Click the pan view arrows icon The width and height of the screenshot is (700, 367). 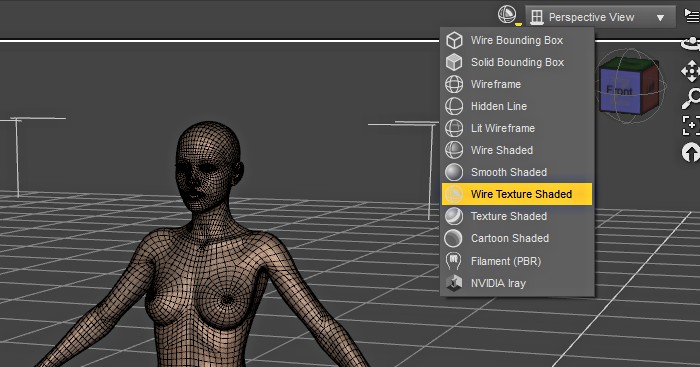coord(691,71)
